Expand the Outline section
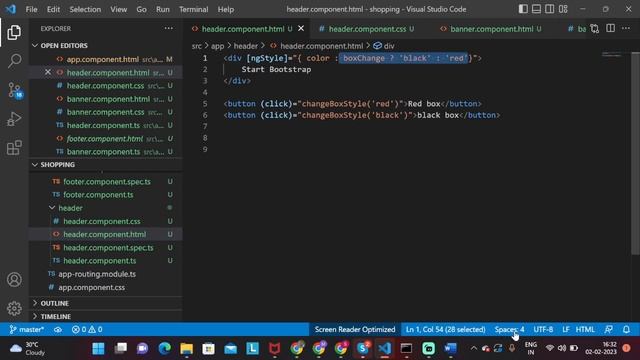This screenshot has height=360, width=640. (x=54, y=303)
